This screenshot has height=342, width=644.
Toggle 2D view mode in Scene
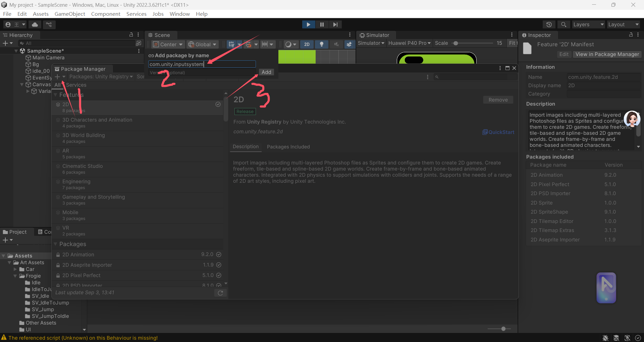click(x=307, y=44)
